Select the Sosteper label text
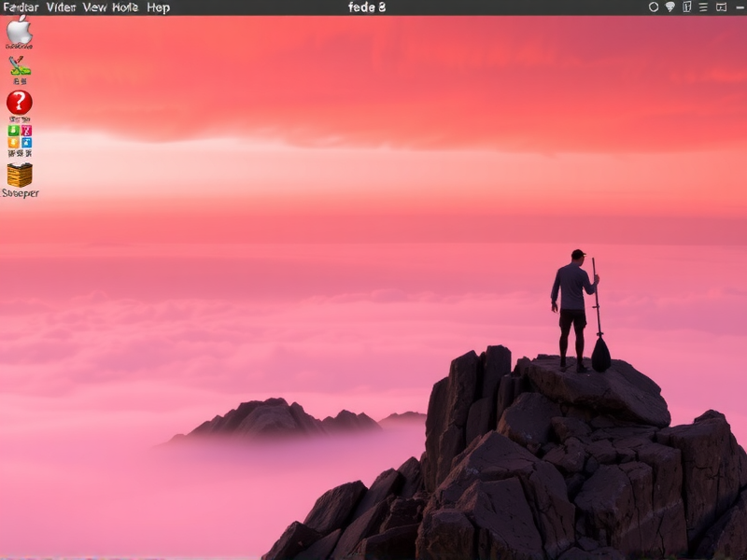This screenshot has height=560, width=747. click(x=21, y=192)
